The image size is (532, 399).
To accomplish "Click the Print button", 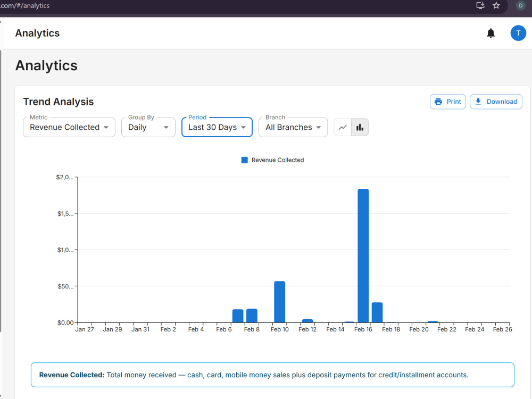I will click(x=447, y=102).
